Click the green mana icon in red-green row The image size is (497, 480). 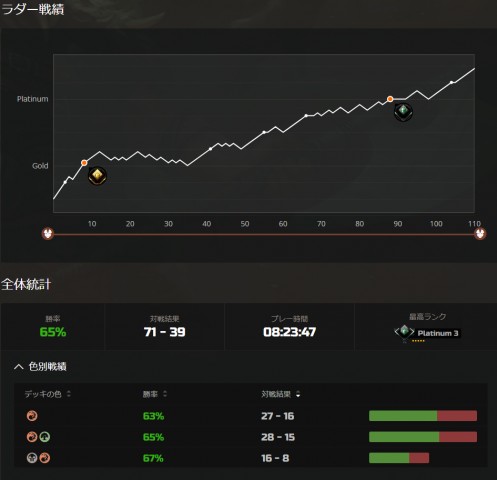(45, 437)
